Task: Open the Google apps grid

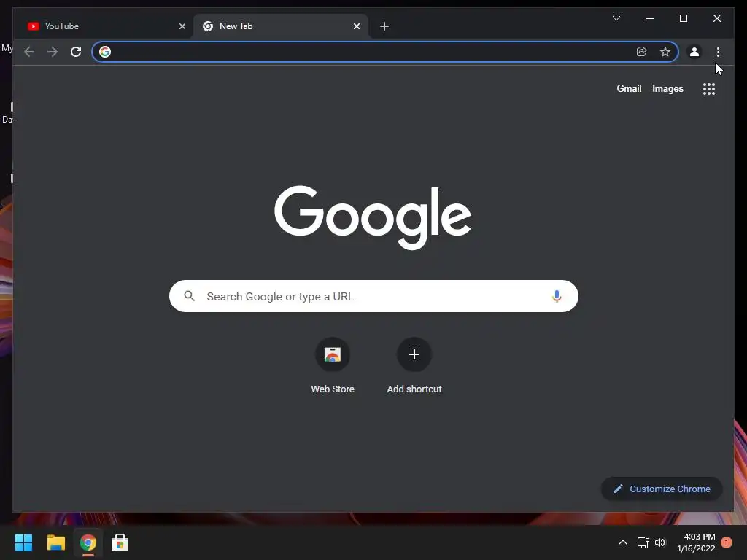Action: coord(709,88)
